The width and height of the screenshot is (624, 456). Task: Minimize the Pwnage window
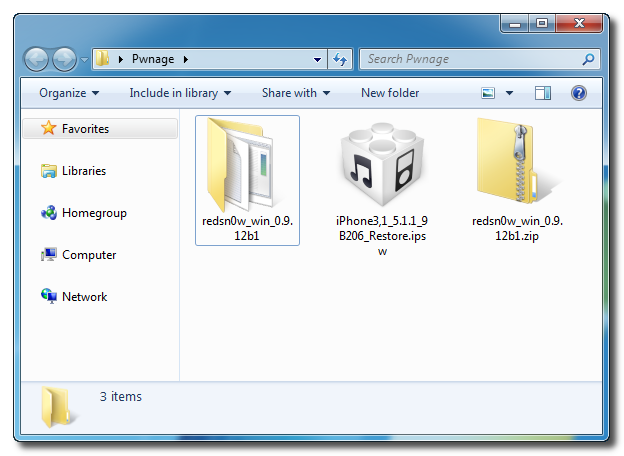[515, 24]
